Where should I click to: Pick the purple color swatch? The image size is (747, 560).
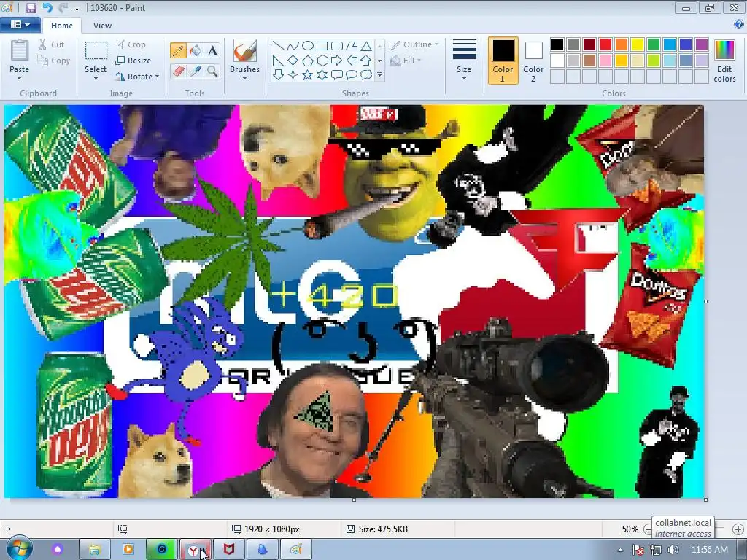[x=702, y=44]
